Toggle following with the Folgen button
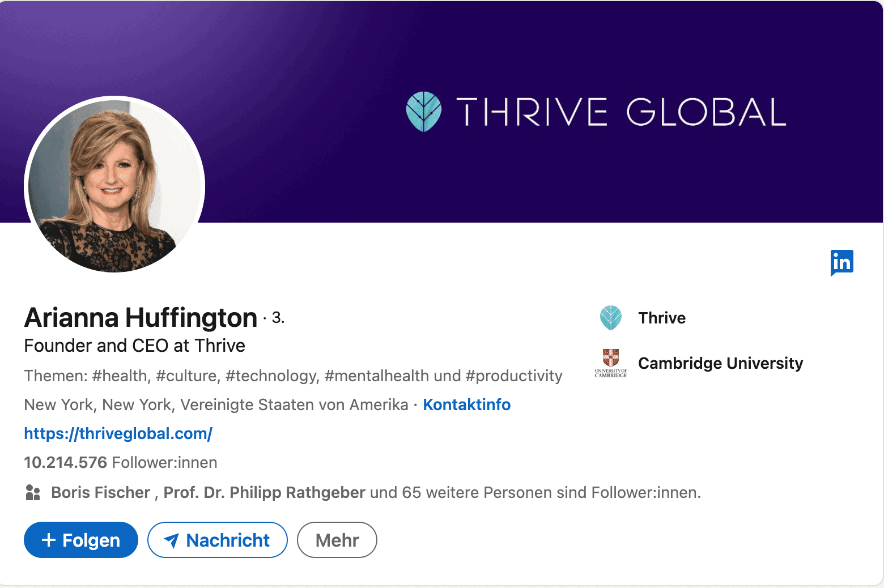The image size is (884, 588). point(80,540)
